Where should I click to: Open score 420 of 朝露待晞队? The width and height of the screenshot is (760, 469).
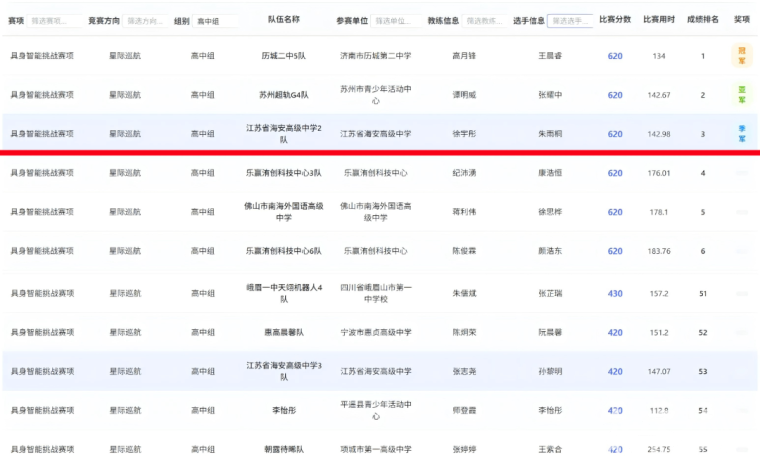pos(615,449)
